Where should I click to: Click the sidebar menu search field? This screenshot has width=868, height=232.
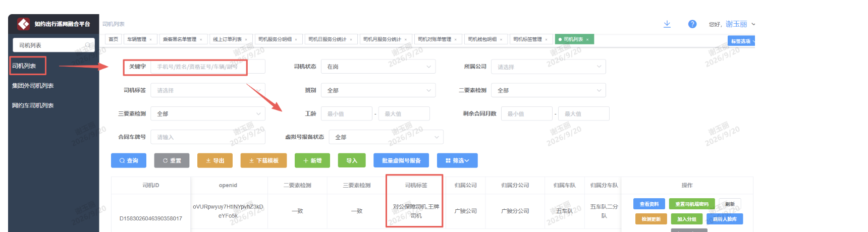pos(53,45)
